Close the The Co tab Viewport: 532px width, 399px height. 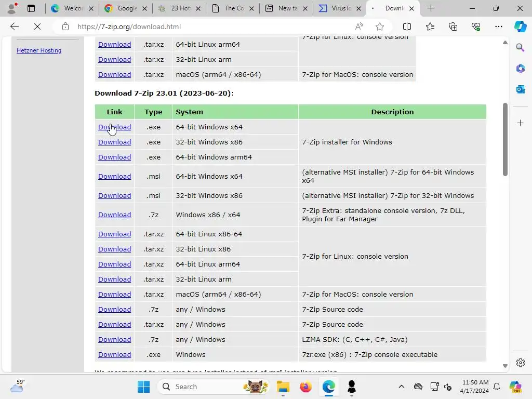(x=251, y=9)
